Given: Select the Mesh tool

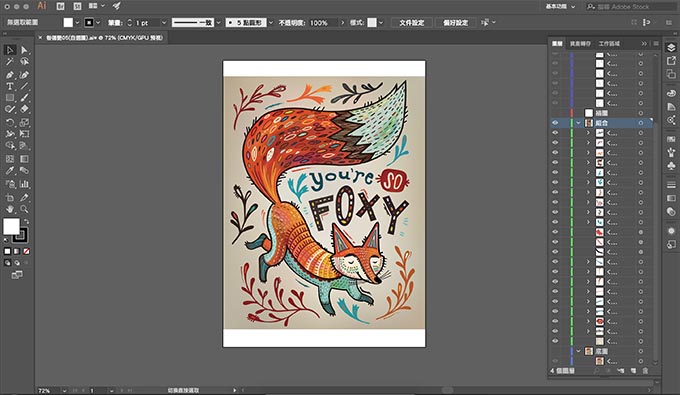Looking at the screenshot, I should point(10,159).
